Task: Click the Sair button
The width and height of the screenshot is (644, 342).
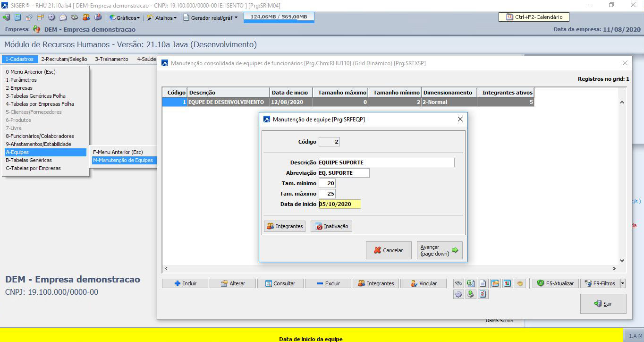Action: 603,304
